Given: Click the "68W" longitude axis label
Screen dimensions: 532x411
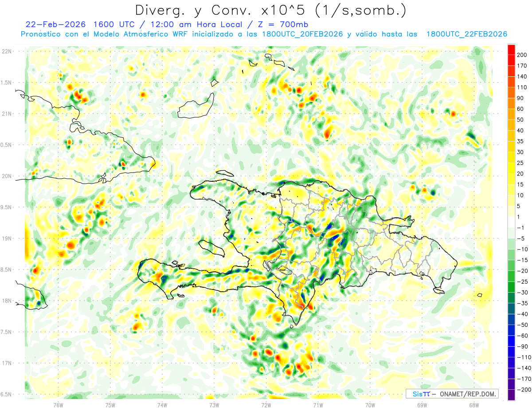Looking at the screenshot, I should 474,404.
